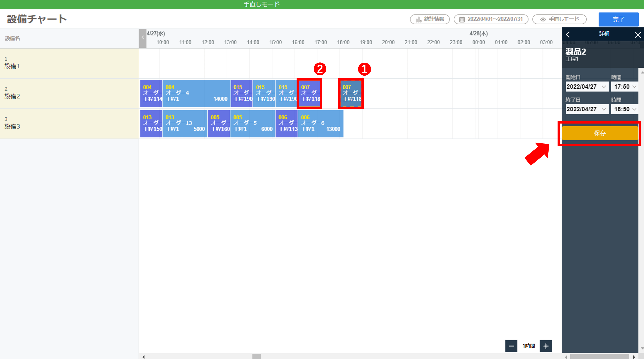The height and width of the screenshot is (359, 644).
Task: Click the detail panel horizontal scrollbar thumb
Action: [x=599, y=356]
